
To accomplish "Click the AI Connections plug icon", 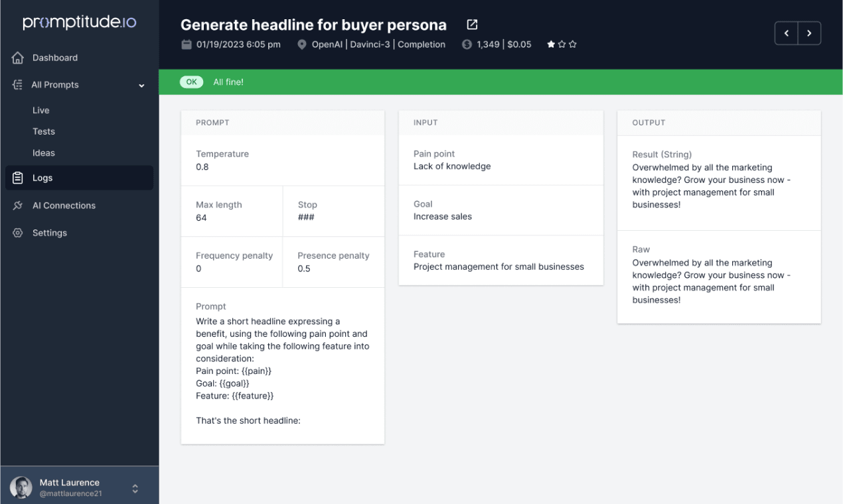I will click(x=18, y=206).
